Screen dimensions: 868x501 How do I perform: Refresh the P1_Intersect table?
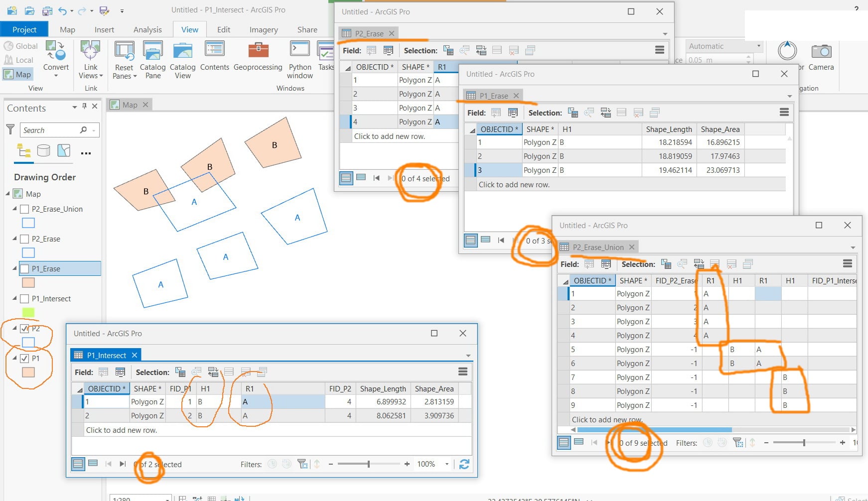pyautogui.click(x=464, y=464)
